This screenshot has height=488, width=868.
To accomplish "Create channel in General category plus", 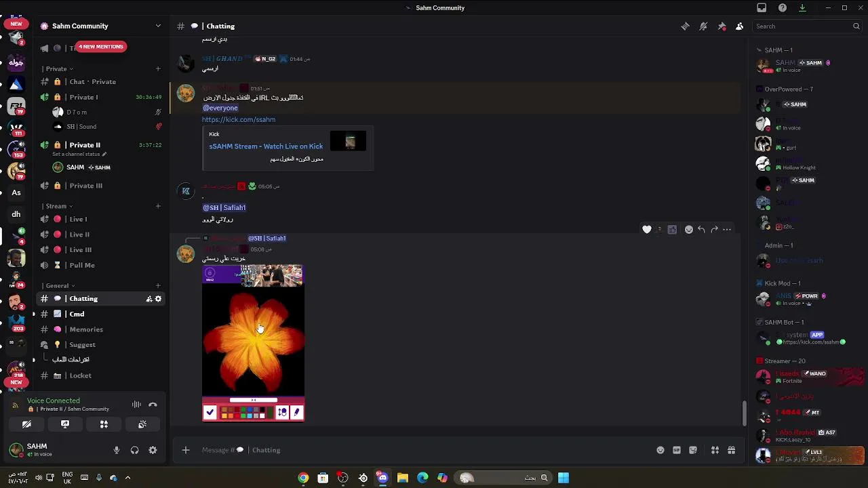I will (158, 285).
